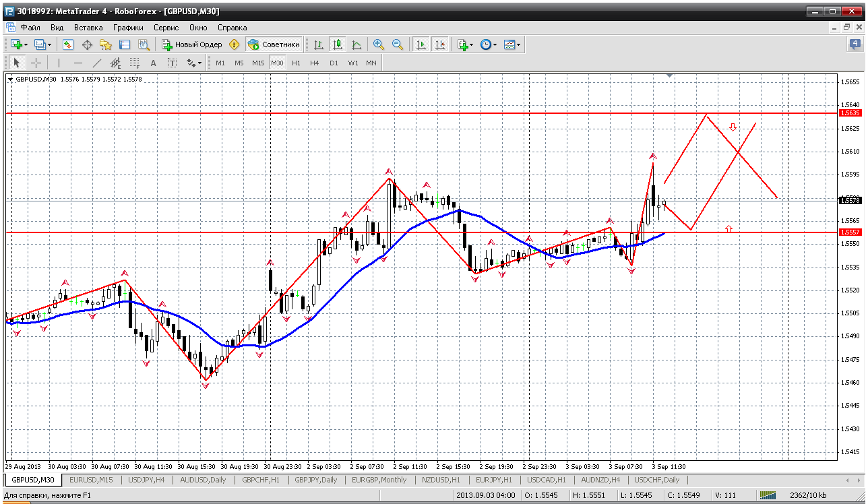
Task: Switch chart to candlesticks display
Action: coord(338,44)
